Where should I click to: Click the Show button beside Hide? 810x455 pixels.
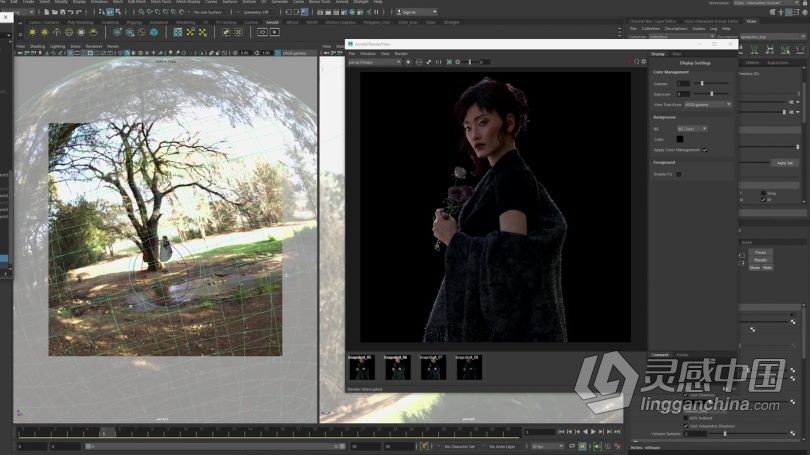click(x=755, y=268)
